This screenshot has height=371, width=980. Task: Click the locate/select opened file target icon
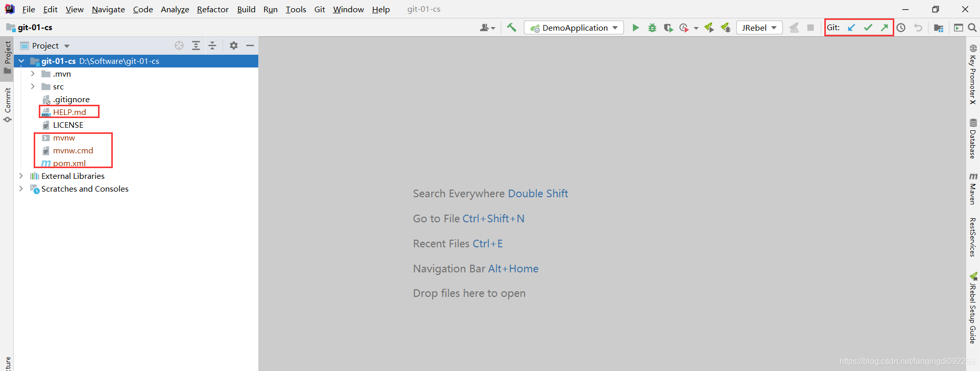[x=179, y=45]
